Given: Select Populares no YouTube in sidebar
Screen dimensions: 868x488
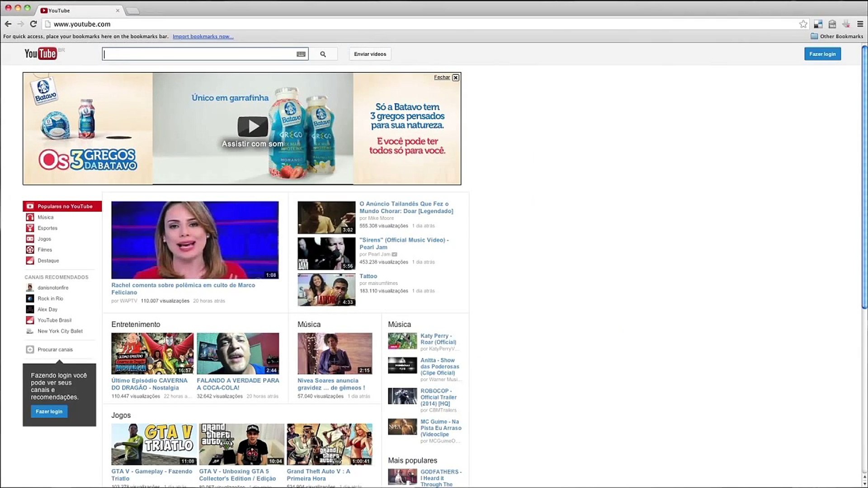Looking at the screenshot, I should pos(62,206).
